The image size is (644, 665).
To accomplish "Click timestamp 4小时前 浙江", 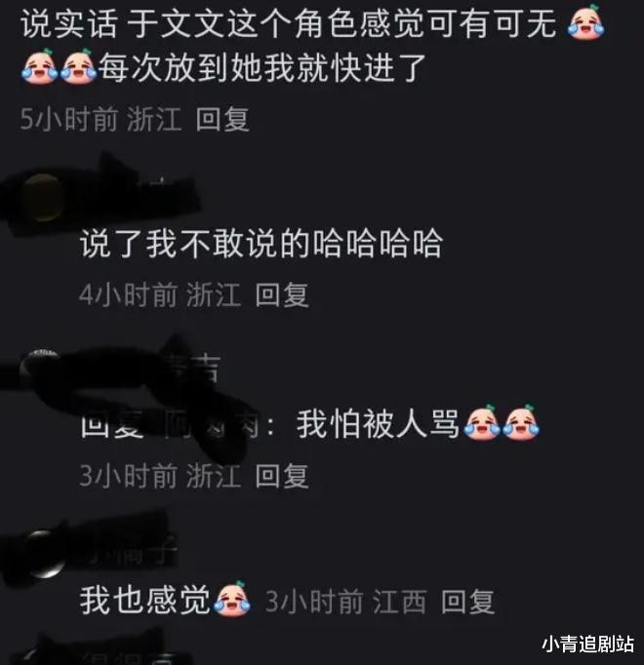I will coord(160,294).
